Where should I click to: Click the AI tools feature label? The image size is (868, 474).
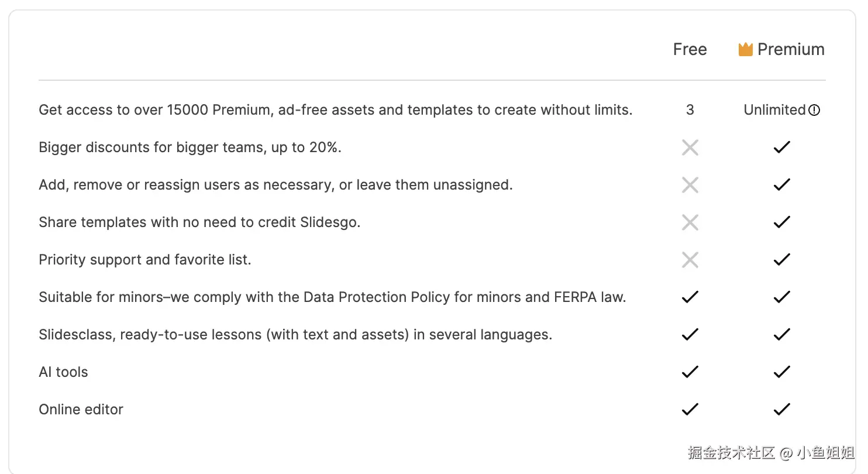coord(63,372)
